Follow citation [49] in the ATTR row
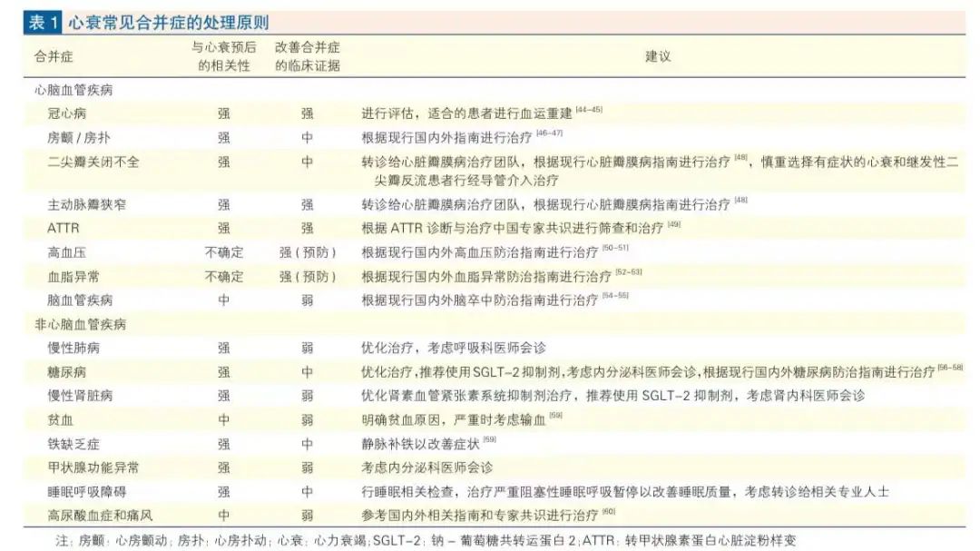 (673, 224)
